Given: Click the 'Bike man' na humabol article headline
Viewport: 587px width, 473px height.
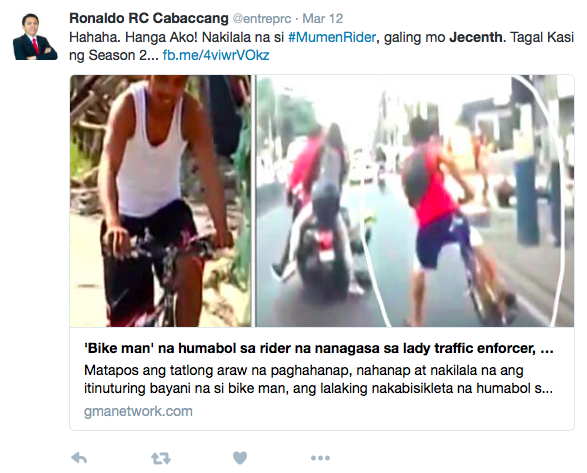Looking at the screenshot, I should tap(319, 348).
